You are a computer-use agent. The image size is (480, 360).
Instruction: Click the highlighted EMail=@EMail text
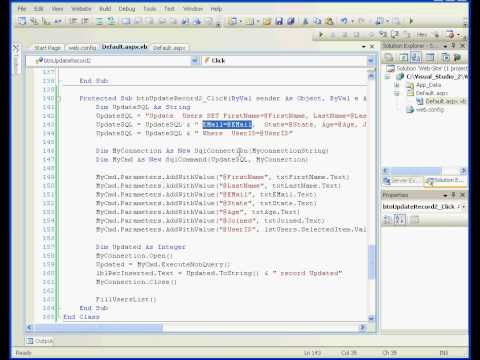227,125
